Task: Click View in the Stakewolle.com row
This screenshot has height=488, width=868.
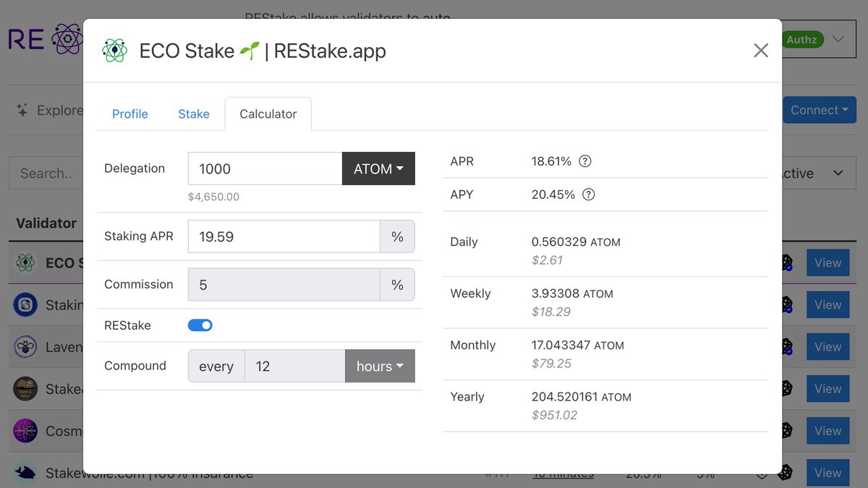Action: click(x=827, y=472)
